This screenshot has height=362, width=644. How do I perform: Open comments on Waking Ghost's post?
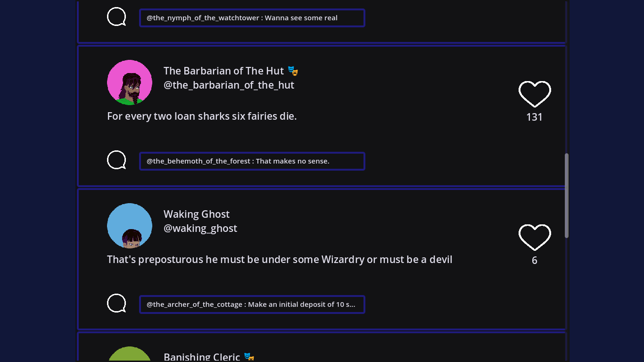(x=116, y=304)
